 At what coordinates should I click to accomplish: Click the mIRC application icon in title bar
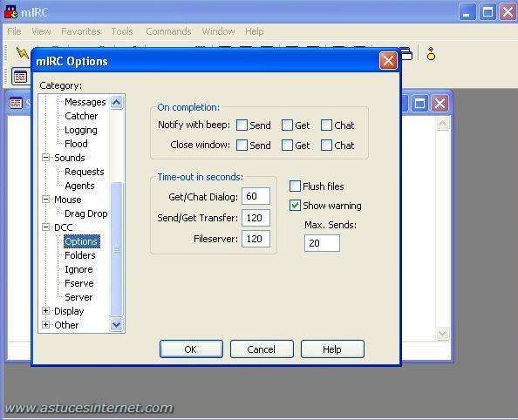[x=11, y=12]
